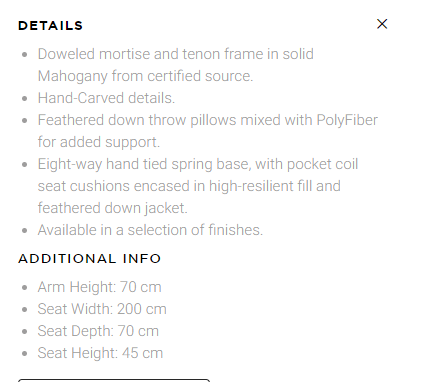
Task: Click the text 'for added support.'
Action: pyautogui.click(x=99, y=142)
